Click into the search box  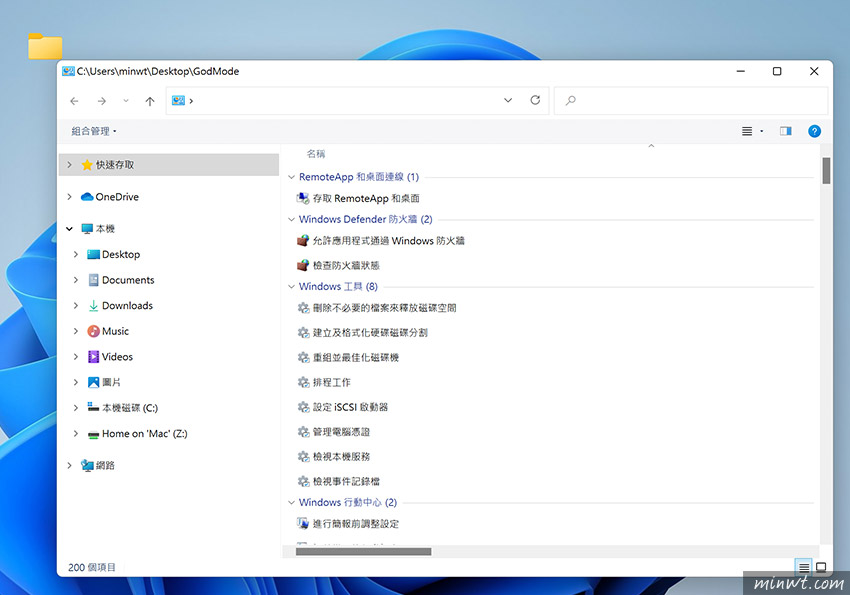[x=691, y=100]
